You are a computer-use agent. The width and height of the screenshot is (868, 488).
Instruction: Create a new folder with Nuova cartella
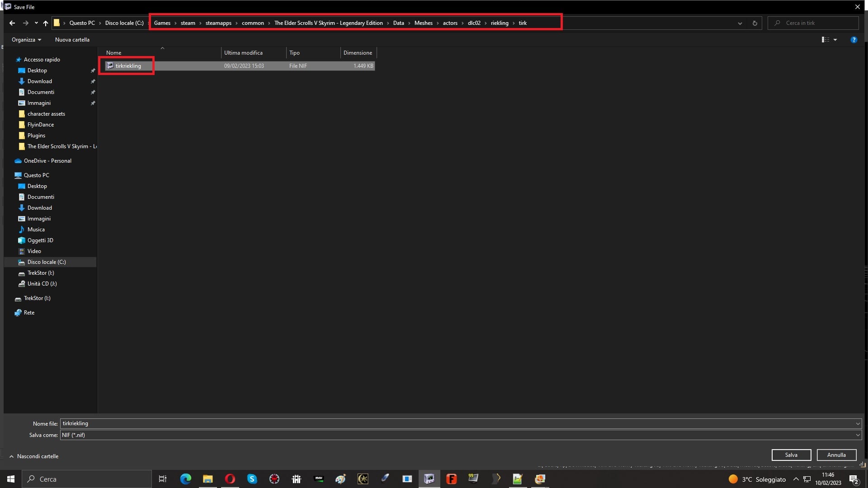[72, 40]
